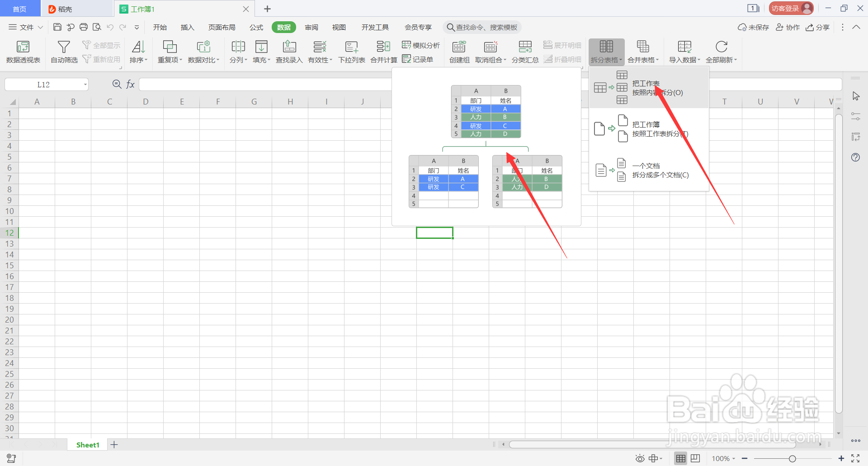868x466 pixels.
Task: Open the 文件 file menu dropdown
Action: [x=26, y=27]
